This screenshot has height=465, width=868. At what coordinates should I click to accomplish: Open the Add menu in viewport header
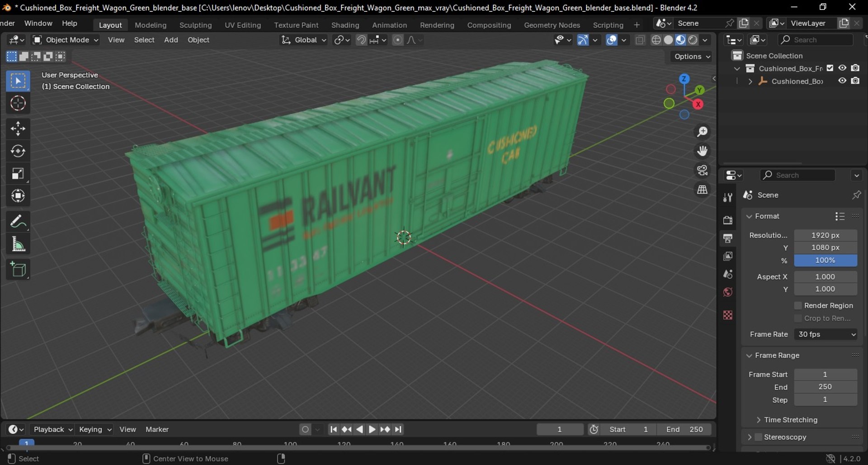171,40
